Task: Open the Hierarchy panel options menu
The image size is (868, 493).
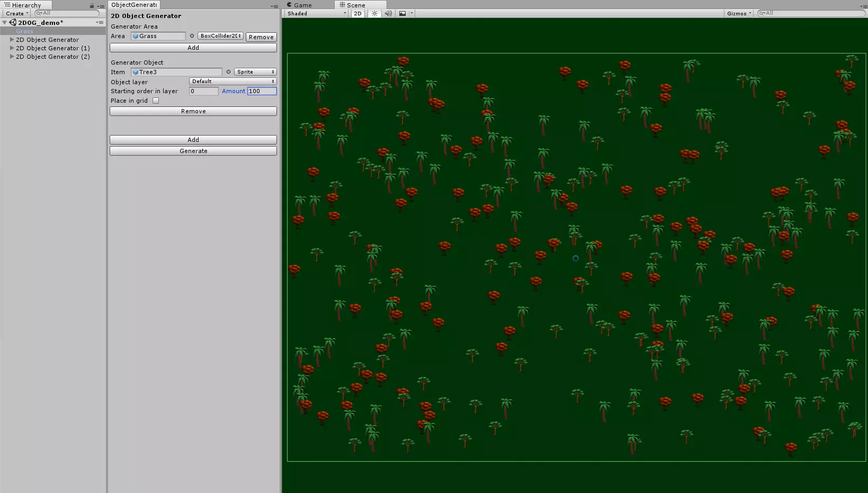Action: click(101, 6)
